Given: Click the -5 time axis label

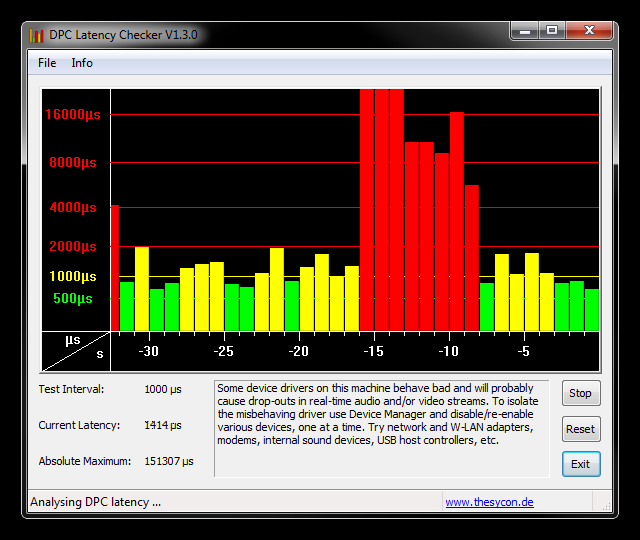Looking at the screenshot, I should coord(524,351).
